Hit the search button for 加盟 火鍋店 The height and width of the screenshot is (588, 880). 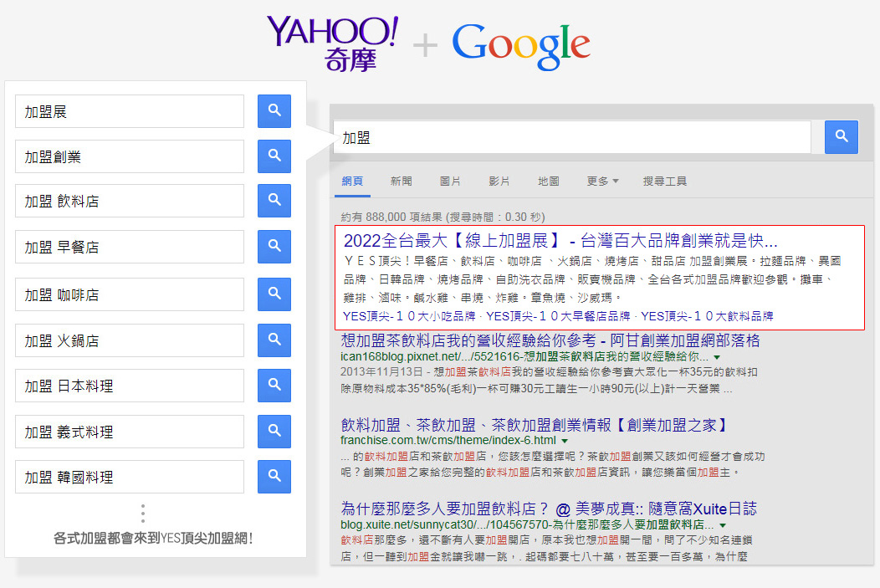click(x=274, y=340)
